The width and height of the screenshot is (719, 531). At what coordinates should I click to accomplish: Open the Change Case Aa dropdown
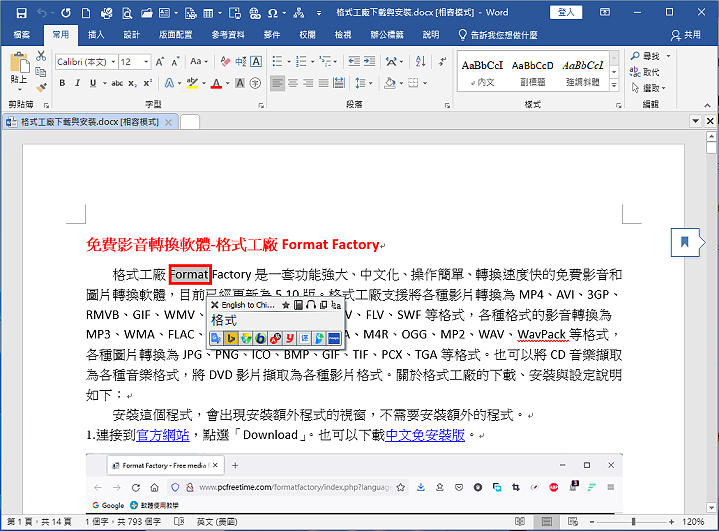pyautogui.click(x=199, y=61)
